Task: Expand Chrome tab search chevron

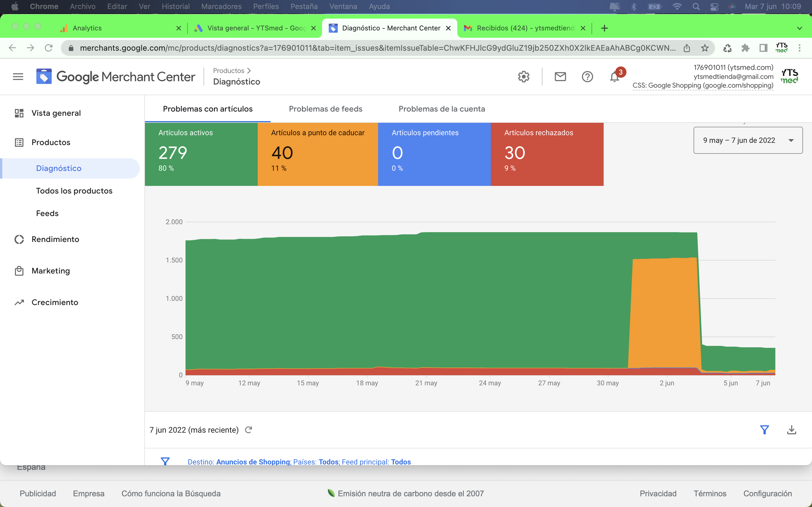Action: [x=800, y=28]
